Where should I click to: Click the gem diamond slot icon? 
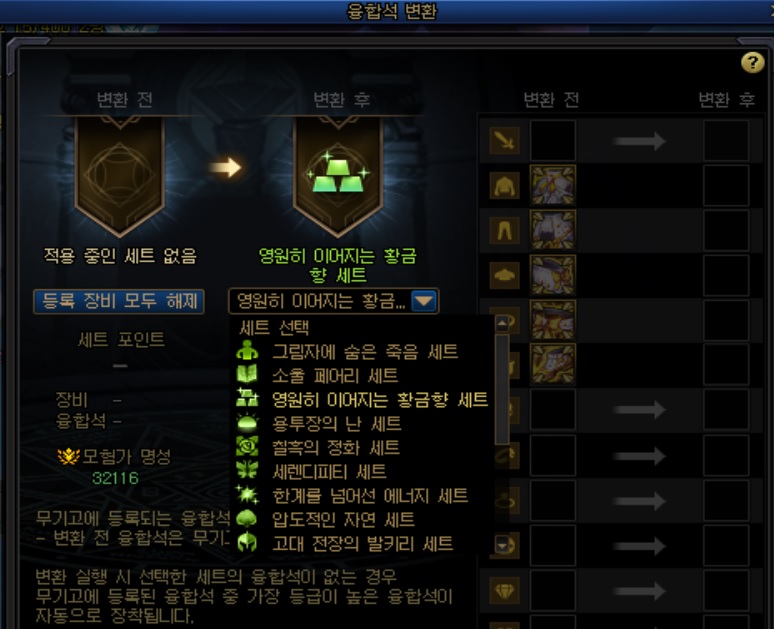(x=504, y=590)
